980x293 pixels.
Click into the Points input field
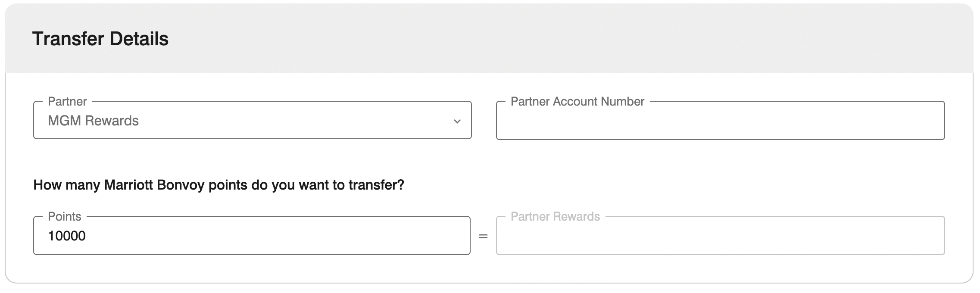pos(251,236)
